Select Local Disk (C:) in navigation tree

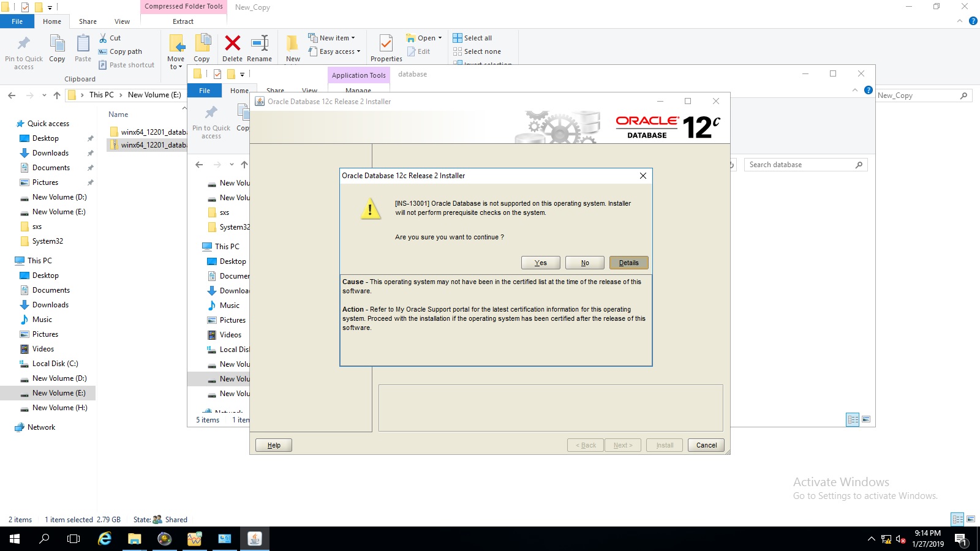coord(55,364)
